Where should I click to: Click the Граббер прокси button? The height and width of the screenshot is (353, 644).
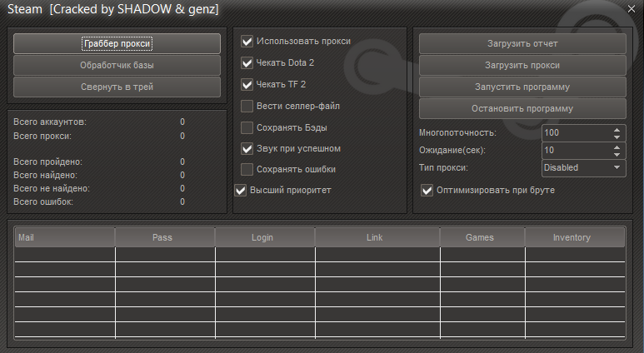click(117, 43)
